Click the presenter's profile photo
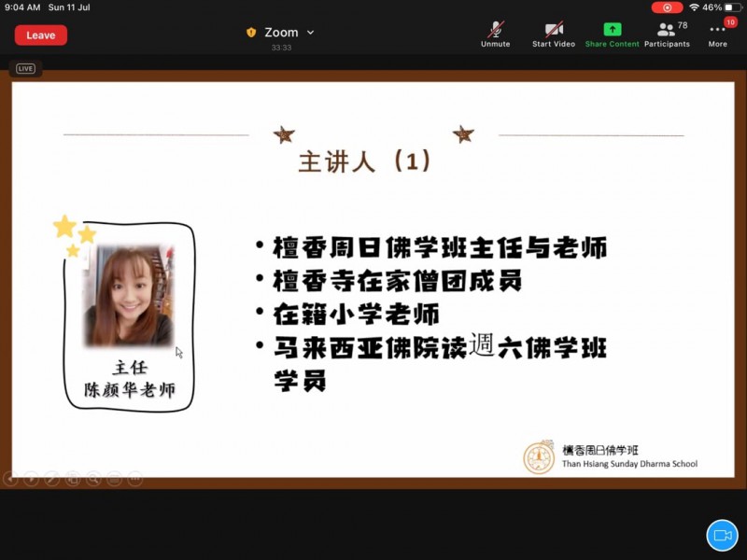 click(128, 296)
